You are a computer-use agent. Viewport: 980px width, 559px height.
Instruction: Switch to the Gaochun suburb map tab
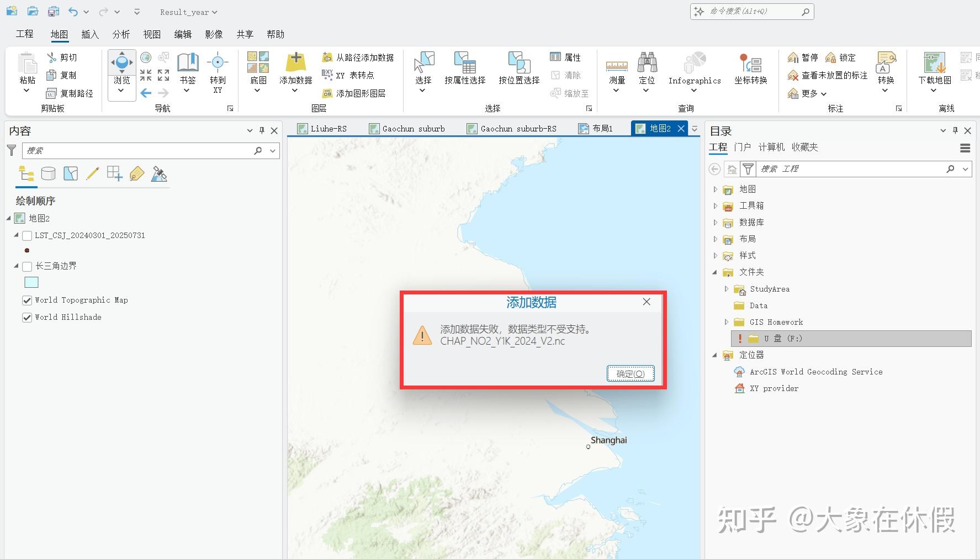(x=413, y=128)
